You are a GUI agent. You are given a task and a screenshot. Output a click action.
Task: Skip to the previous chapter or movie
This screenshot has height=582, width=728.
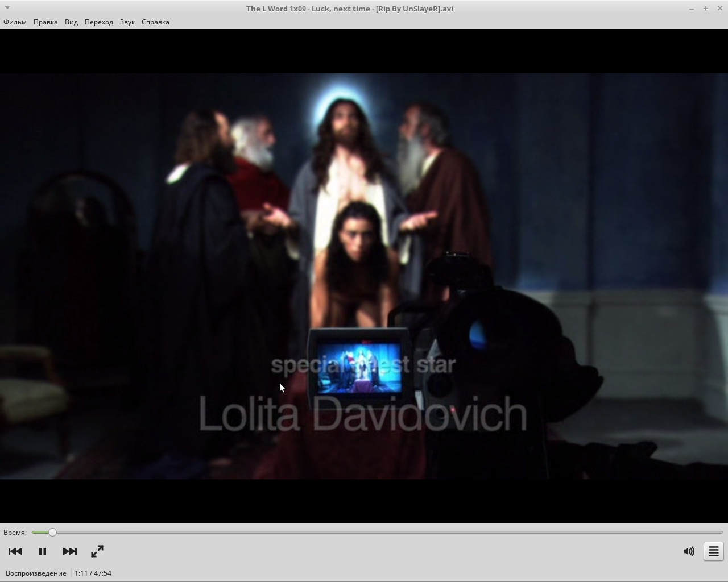coord(15,551)
